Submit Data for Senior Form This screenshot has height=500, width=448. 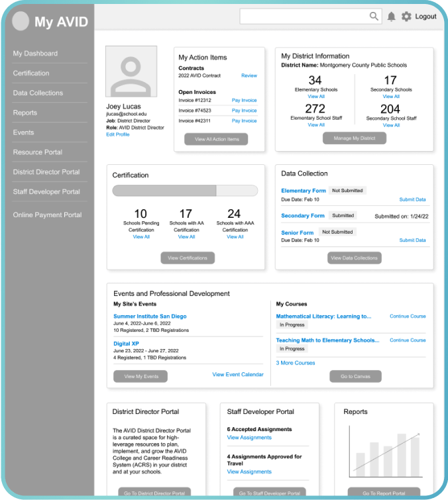[x=412, y=240]
